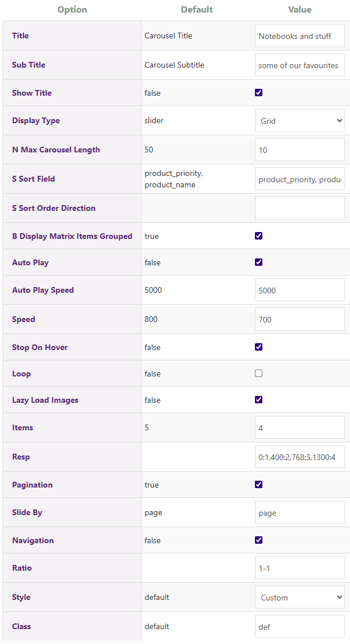Toggle Lazy Load Images checkbox

click(x=259, y=400)
